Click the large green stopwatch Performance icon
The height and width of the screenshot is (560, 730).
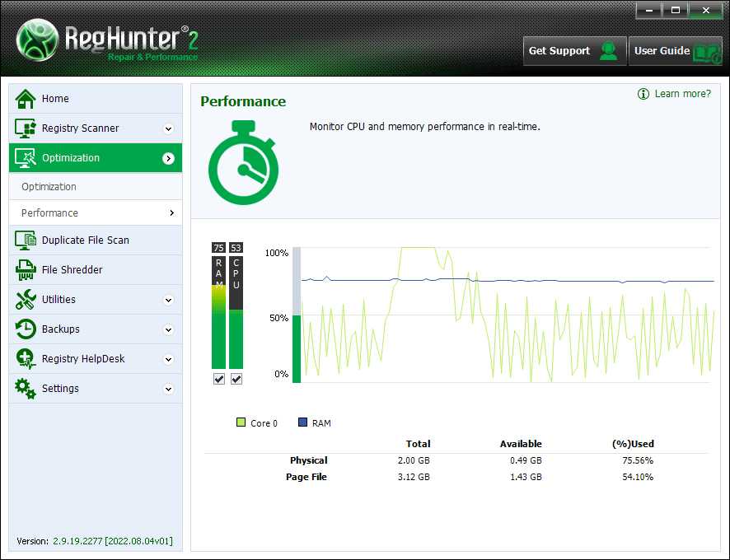[242, 163]
